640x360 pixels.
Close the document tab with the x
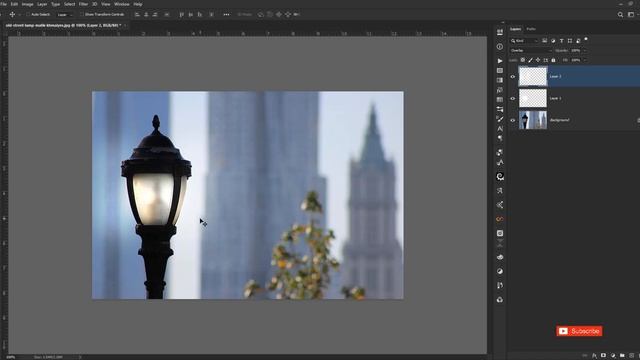click(x=125, y=25)
